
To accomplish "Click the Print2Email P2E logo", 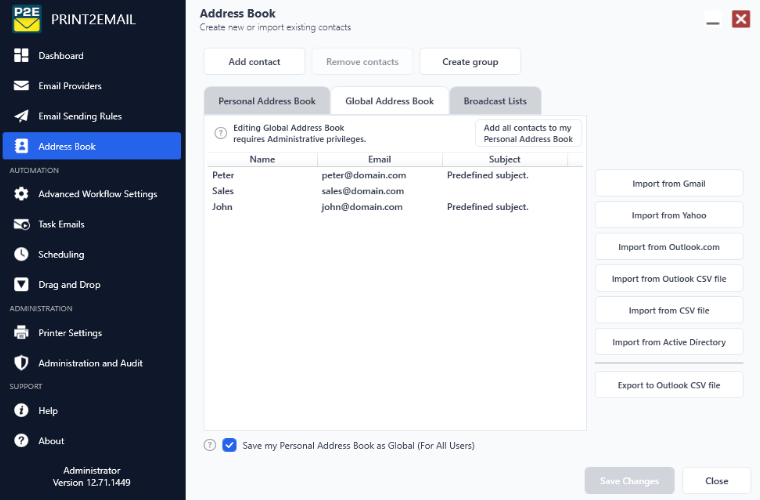I will 27,19.
